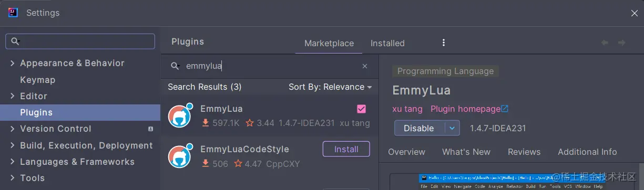This screenshot has height=190, width=644.
Task: Expand the Version Control section
Action: click(12, 129)
